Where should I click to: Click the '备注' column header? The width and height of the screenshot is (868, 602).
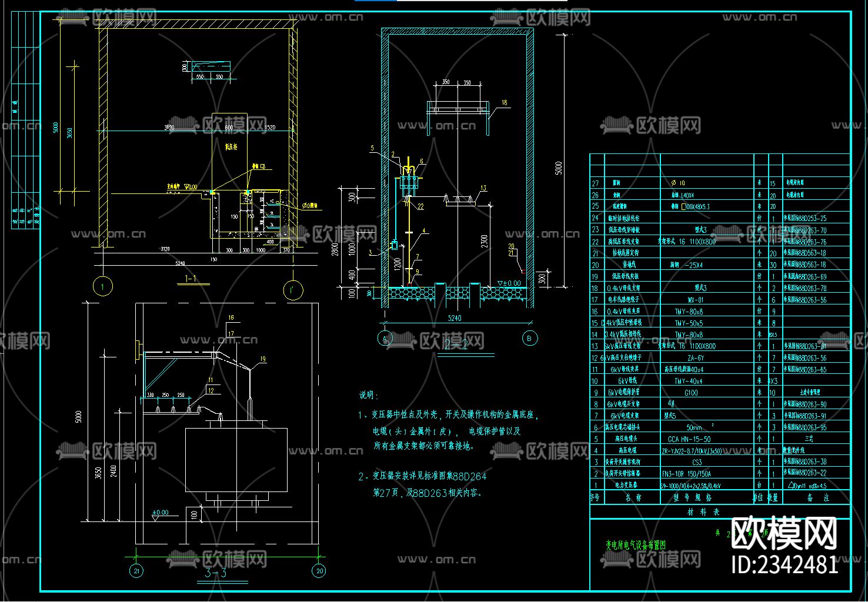[817, 498]
